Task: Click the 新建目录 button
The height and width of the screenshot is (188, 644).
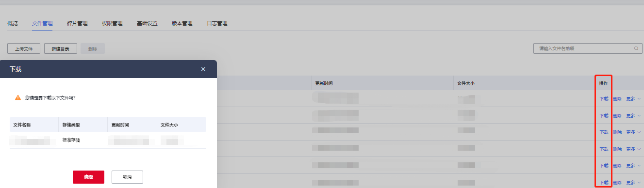Action: coord(61,48)
